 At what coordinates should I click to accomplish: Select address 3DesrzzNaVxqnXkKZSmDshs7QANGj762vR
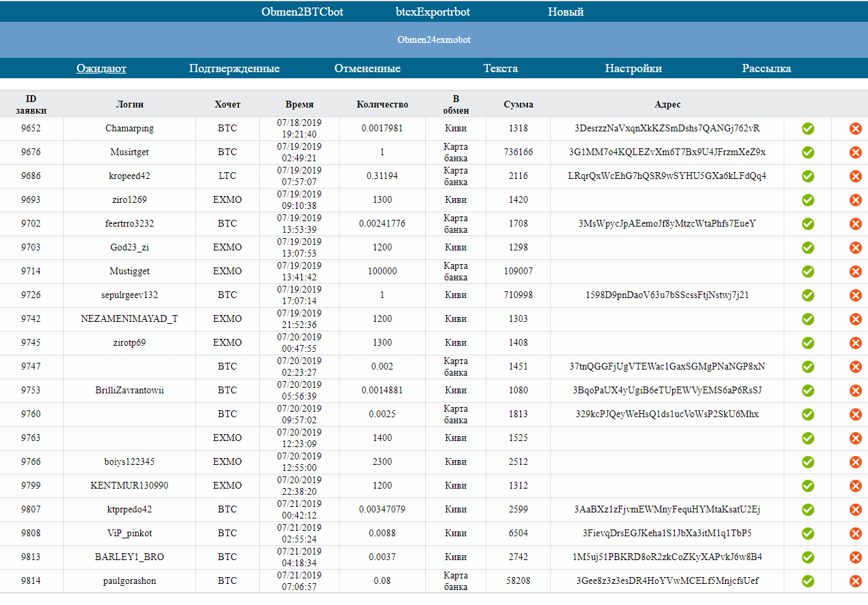pyautogui.click(x=667, y=129)
